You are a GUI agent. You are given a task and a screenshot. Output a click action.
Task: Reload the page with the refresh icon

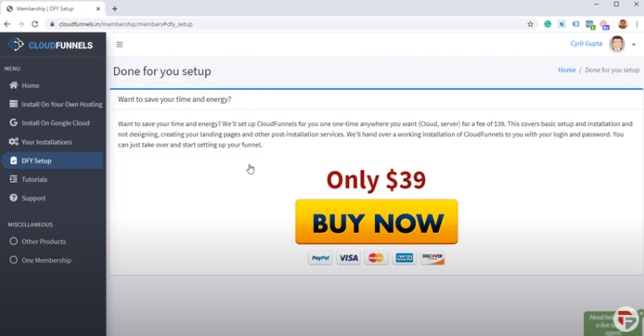35,24
